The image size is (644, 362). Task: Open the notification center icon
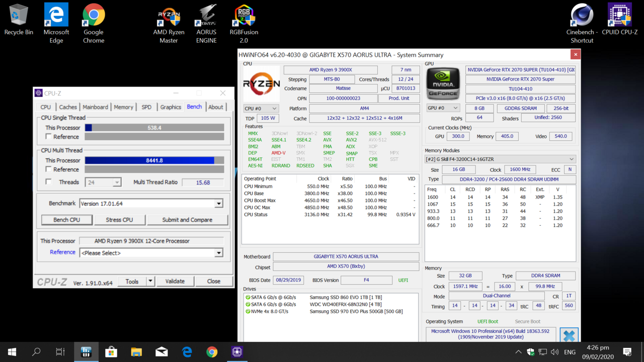[x=627, y=352]
